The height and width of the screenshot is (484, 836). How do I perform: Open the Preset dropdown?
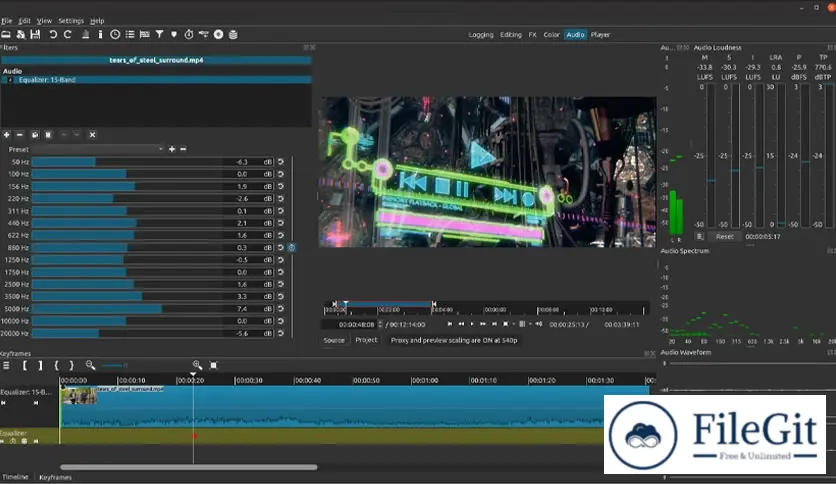[x=98, y=149]
